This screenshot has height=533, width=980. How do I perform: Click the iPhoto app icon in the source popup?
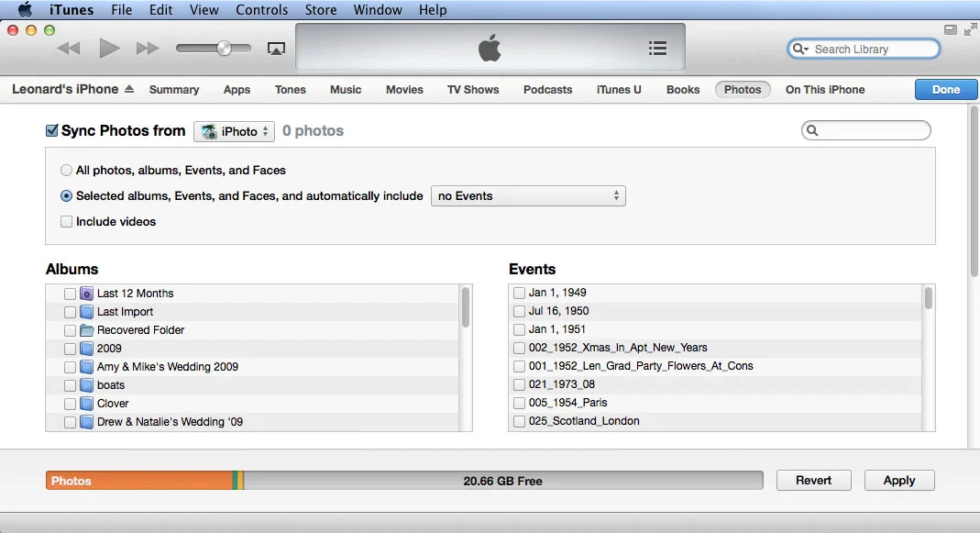click(x=209, y=131)
